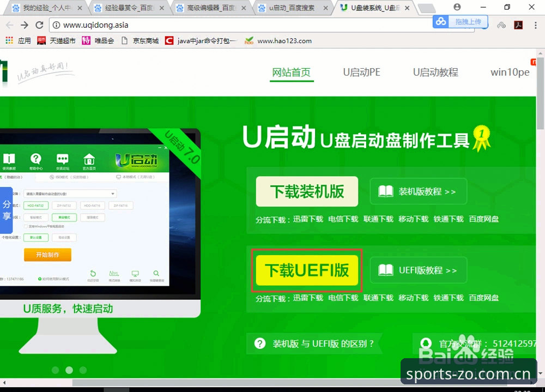545x392 pixels.
Task: Open a new tab with the new tab button
Action: coord(426,8)
